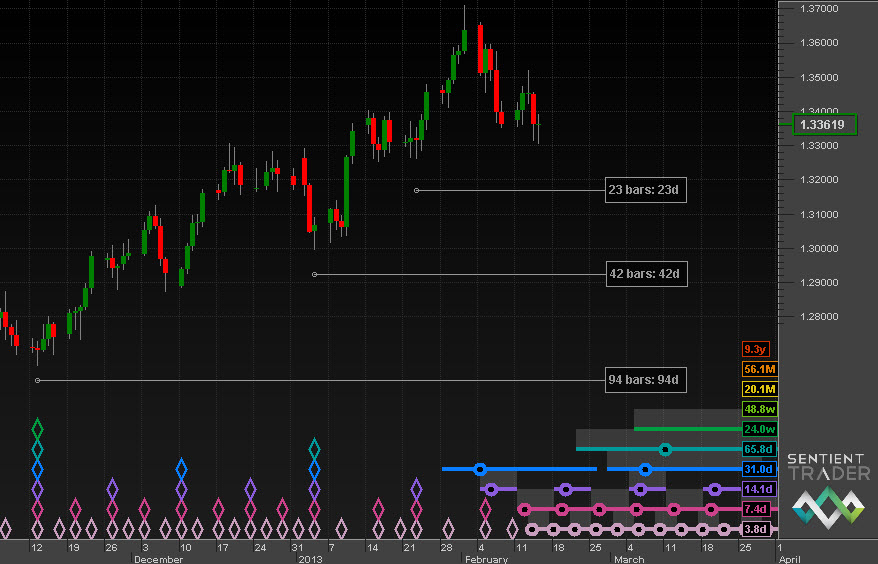The width and height of the screenshot is (878, 564).
Task: Select the teal circle on the 65.8d cycle line
Action: pos(666,449)
